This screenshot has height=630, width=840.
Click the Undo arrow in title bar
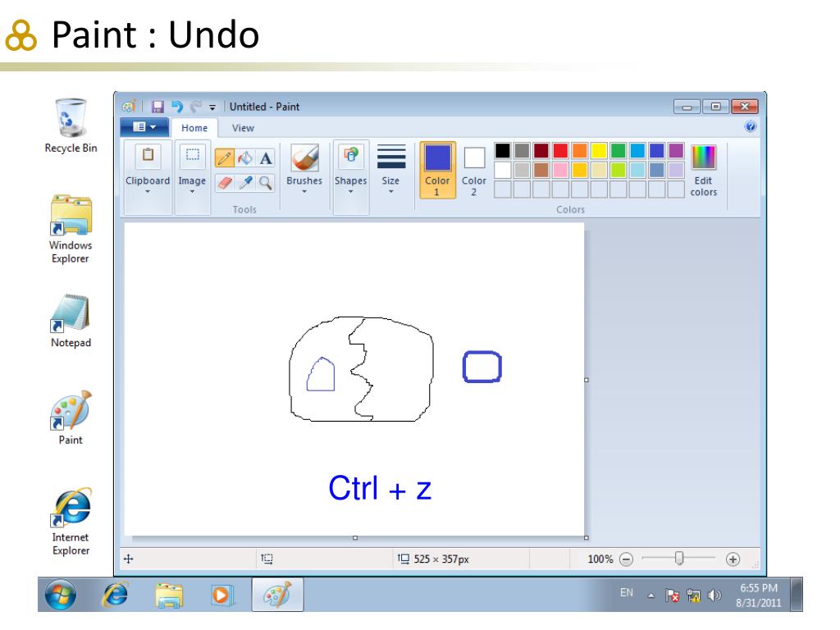click(177, 107)
